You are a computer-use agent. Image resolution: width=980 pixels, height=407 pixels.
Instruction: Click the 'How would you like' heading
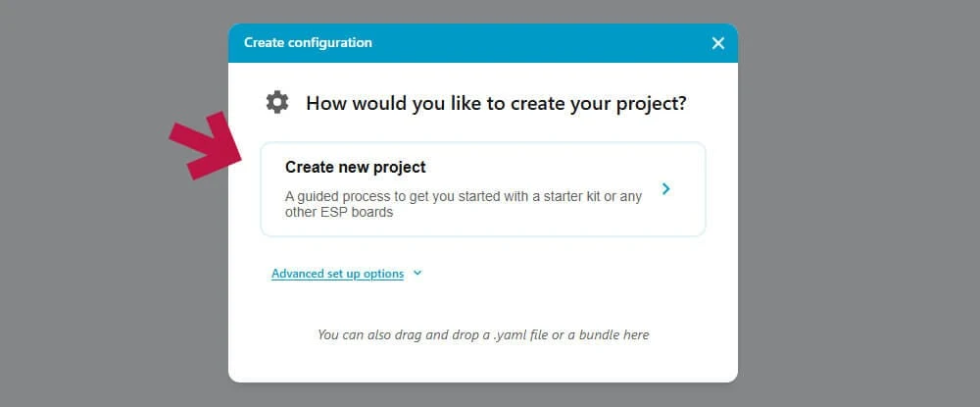point(496,103)
